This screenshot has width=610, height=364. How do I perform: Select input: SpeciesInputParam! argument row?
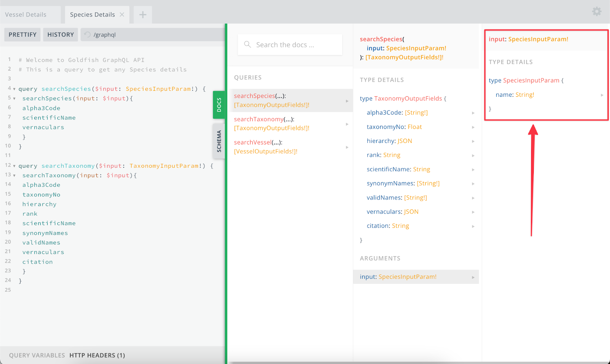(416, 277)
